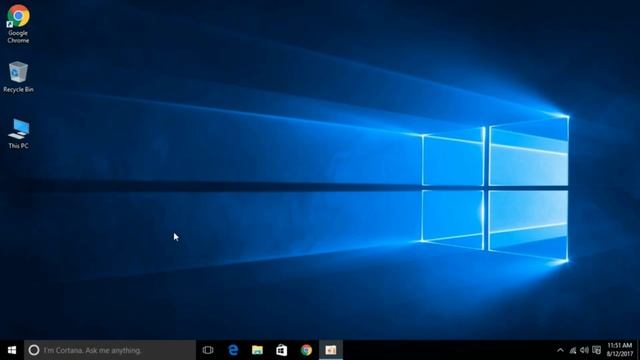The height and width of the screenshot is (360, 640).
Task: Open the tray icon beside the clock
Action: coord(596,350)
